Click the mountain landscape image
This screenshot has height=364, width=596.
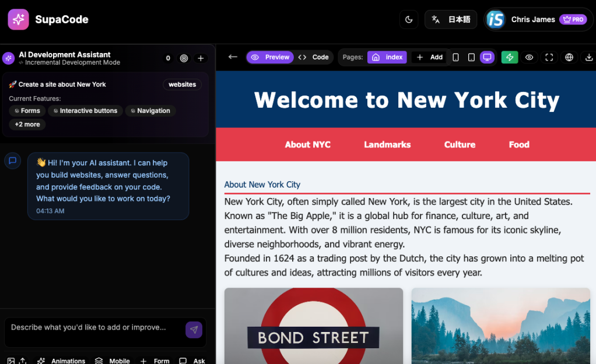coord(500,326)
